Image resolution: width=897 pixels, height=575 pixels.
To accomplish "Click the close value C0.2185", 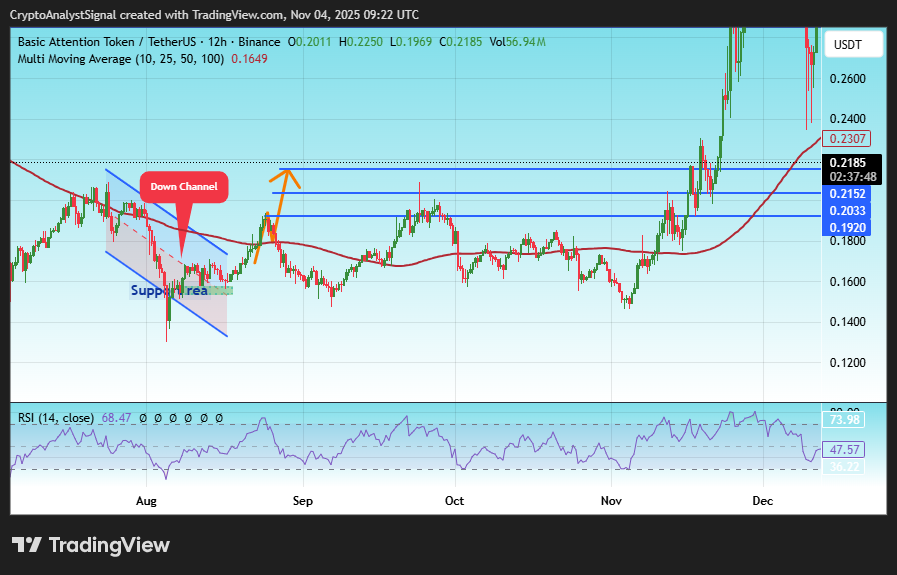I will click(x=461, y=42).
